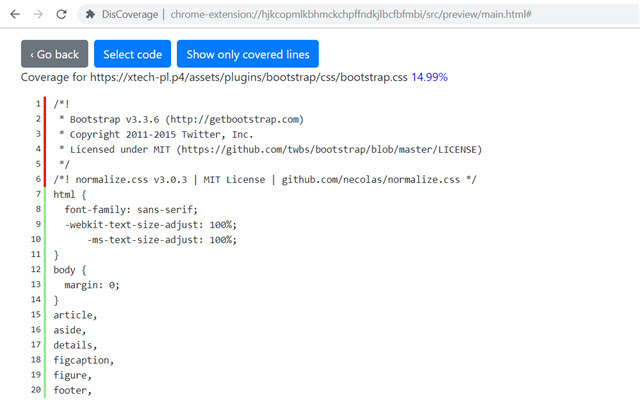This screenshot has width=640, height=400.
Task: Click the Go back button
Action: click(54, 54)
